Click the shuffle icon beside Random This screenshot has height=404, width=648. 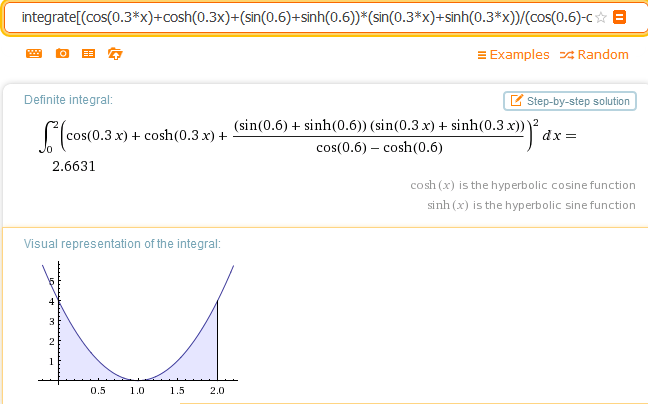(567, 55)
